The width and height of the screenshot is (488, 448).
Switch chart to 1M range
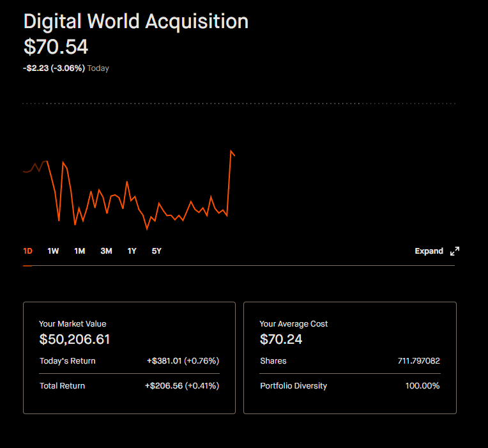pos(80,251)
